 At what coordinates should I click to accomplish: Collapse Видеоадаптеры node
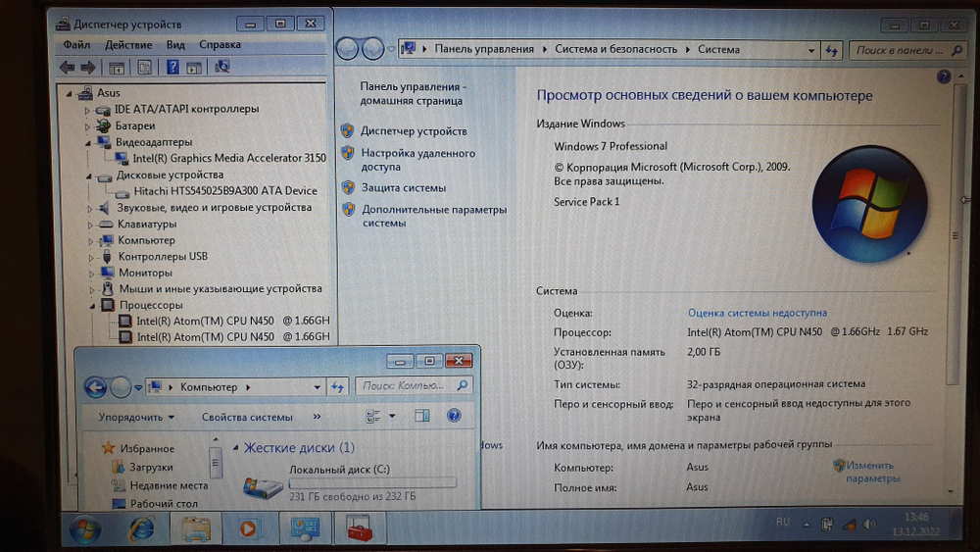pos(88,142)
